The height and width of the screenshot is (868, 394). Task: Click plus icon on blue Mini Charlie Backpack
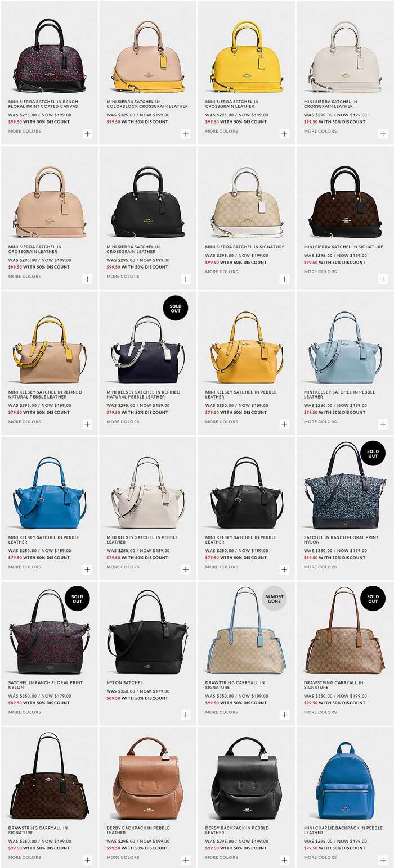click(383, 860)
